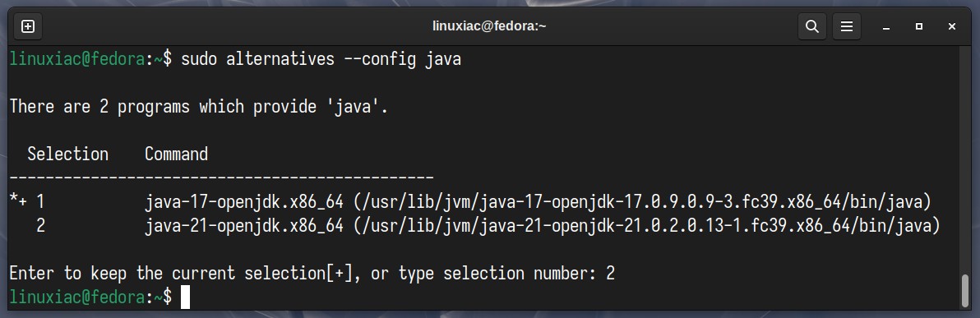This screenshot has width=980, height=318.
Task: Click the linuxiac@fedora:~ window title
Action: click(x=489, y=26)
